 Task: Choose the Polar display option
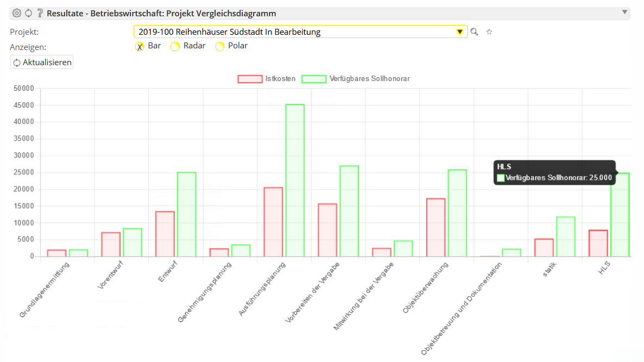(220, 46)
